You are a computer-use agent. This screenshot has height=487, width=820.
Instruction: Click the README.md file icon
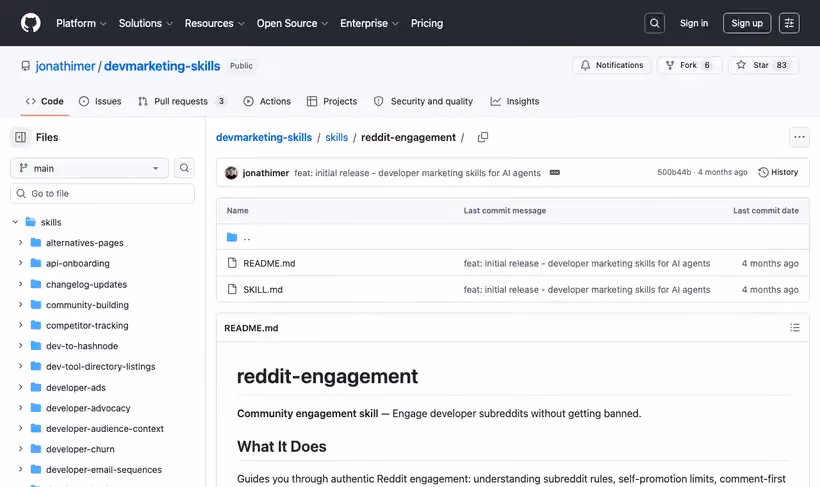point(232,263)
